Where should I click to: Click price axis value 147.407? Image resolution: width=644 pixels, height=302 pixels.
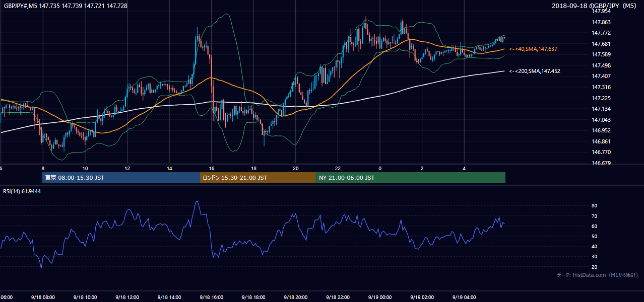601,76
